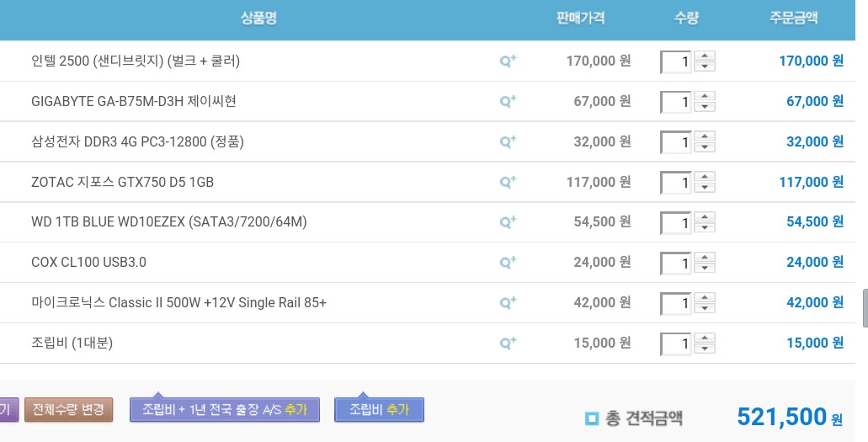Increase quantity of 삼성전자 DDR3 memory
Viewport: 868px width, 442px height.
(706, 136)
